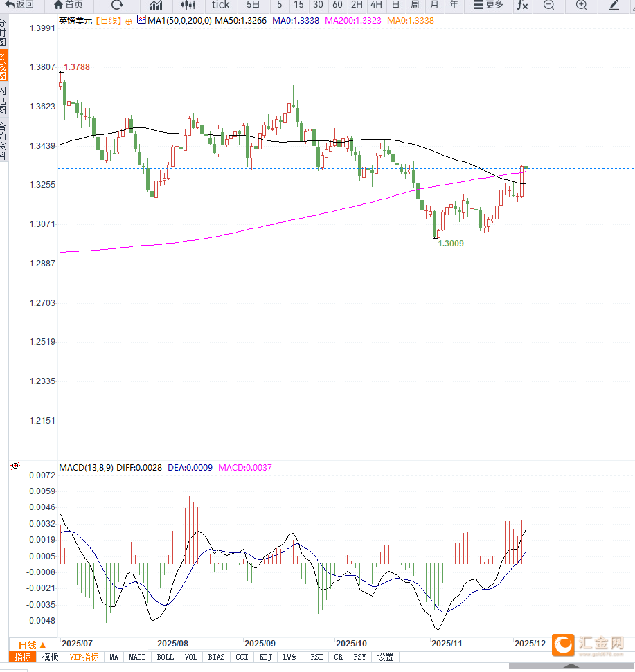The width and height of the screenshot is (635, 672).
Task: Choose the PSY indicator
Action: click(x=359, y=657)
